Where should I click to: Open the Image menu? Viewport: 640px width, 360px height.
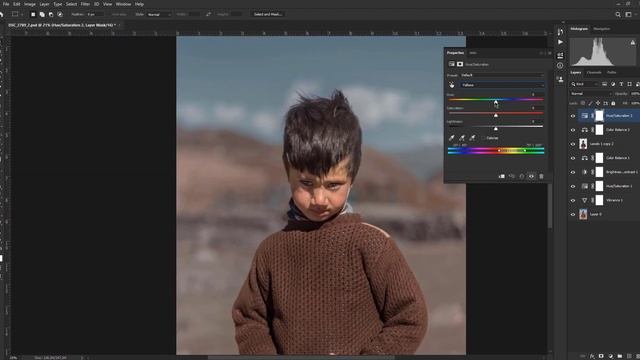pyautogui.click(x=29, y=4)
